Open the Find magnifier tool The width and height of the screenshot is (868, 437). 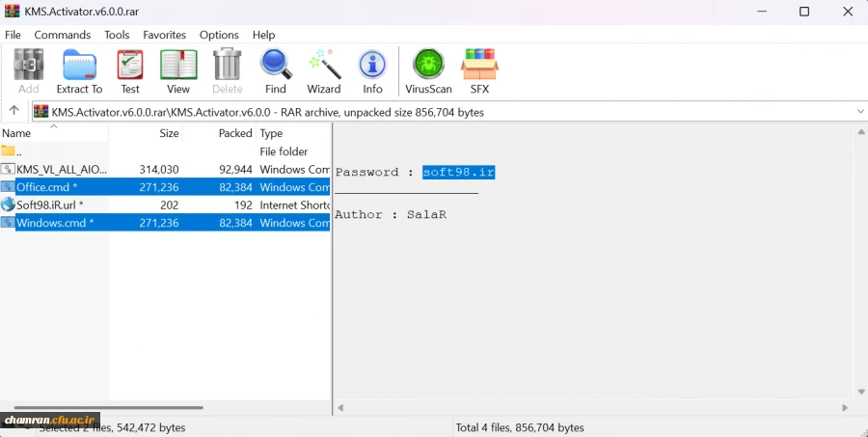click(275, 65)
